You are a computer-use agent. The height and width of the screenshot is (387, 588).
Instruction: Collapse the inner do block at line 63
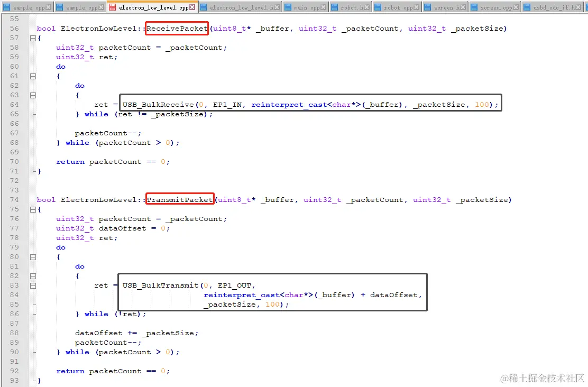tap(33, 95)
